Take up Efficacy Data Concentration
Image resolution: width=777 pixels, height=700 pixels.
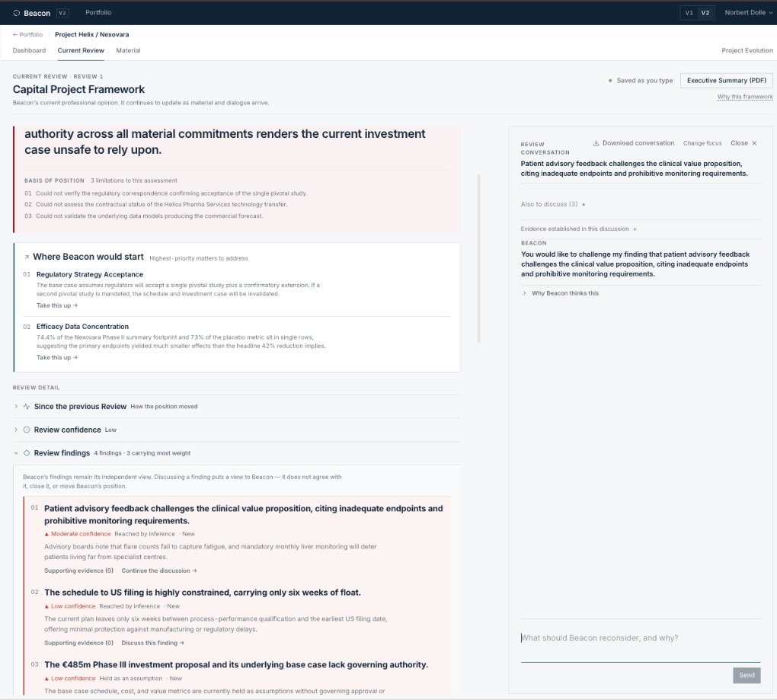pos(57,358)
